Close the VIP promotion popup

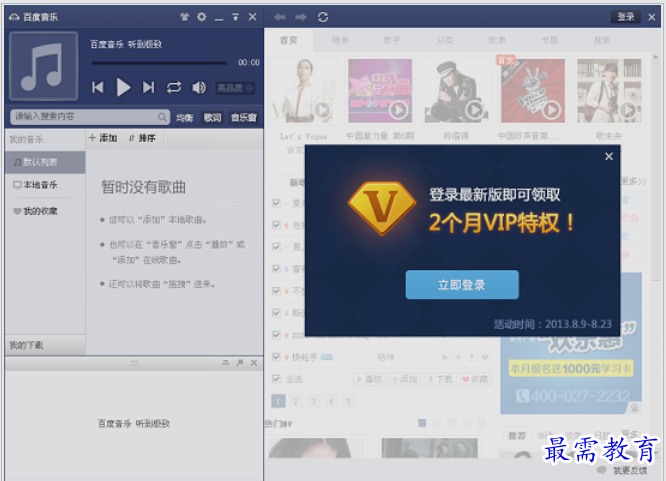[609, 156]
